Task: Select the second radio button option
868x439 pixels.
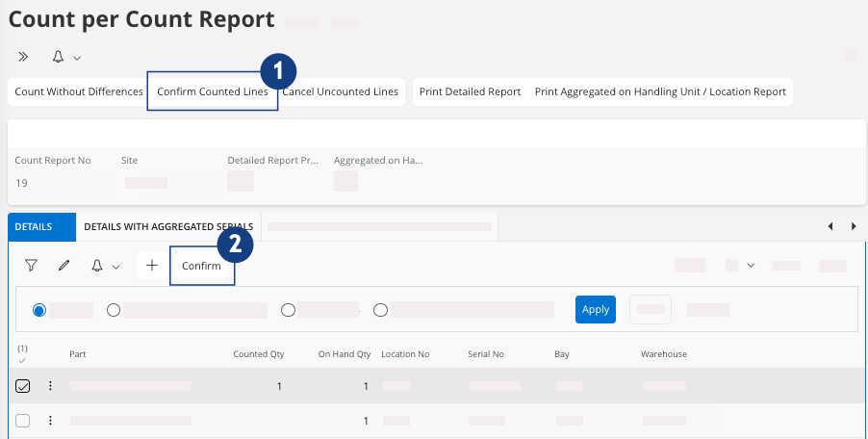Action: (x=114, y=310)
